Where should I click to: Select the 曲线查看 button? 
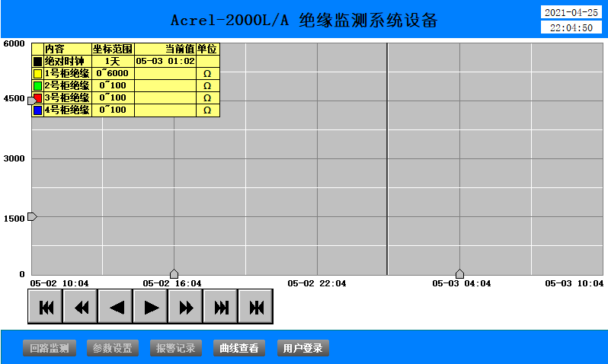coord(239,348)
